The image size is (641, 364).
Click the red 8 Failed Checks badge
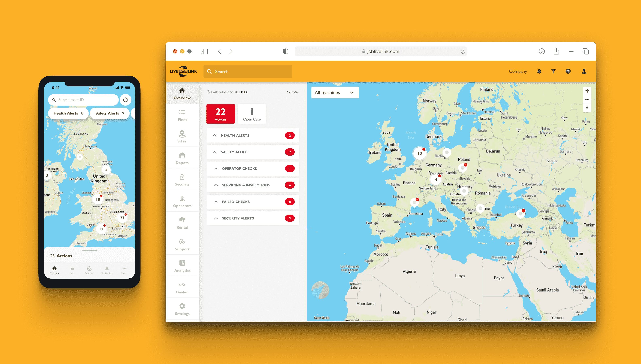pos(290,201)
